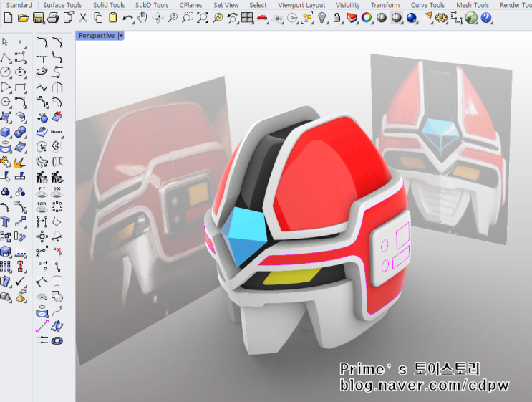This screenshot has height=402, width=532.
Task: Create a new file with New icon
Action: 8,18
